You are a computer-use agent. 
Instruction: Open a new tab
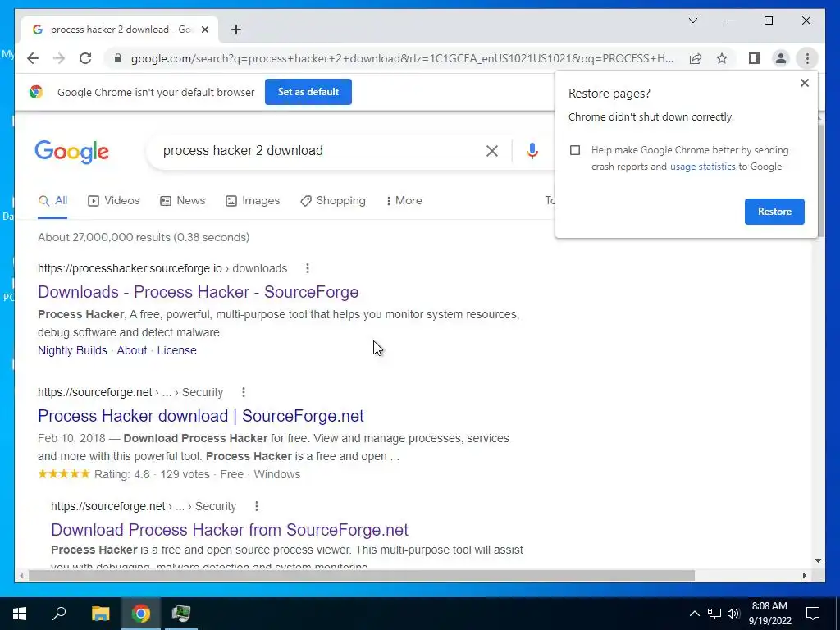(x=235, y=30)
